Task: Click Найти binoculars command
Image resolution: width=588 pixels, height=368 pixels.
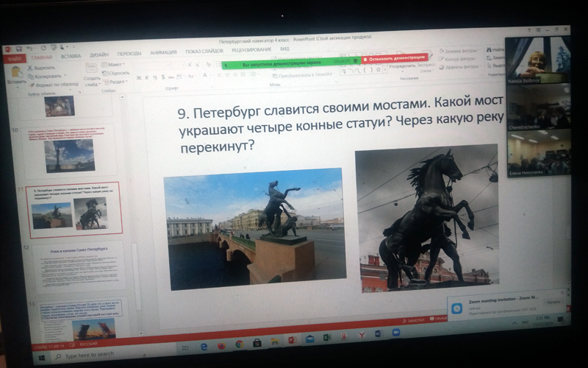Action: (x=495, y=49)
